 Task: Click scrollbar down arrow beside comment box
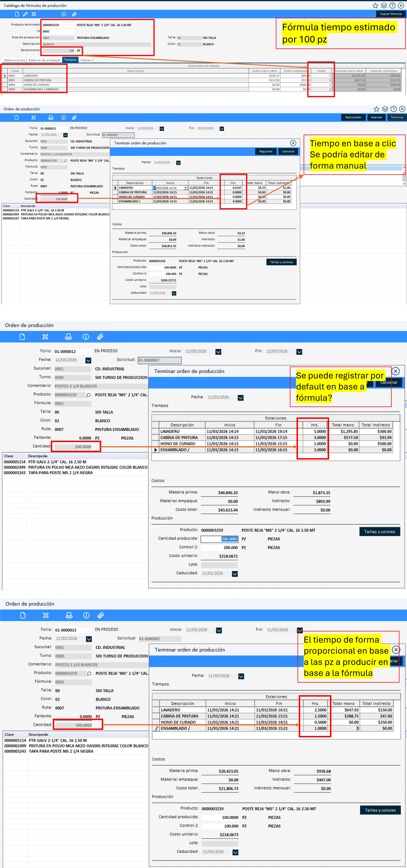coord(404,184)
